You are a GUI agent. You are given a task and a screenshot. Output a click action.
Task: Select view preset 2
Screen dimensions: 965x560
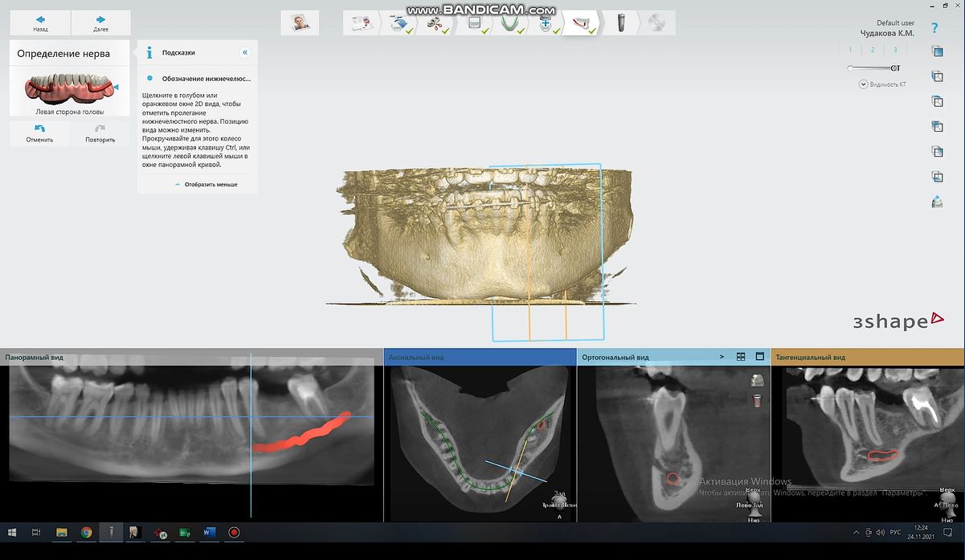pyautogui.click(x=873, y=50)
